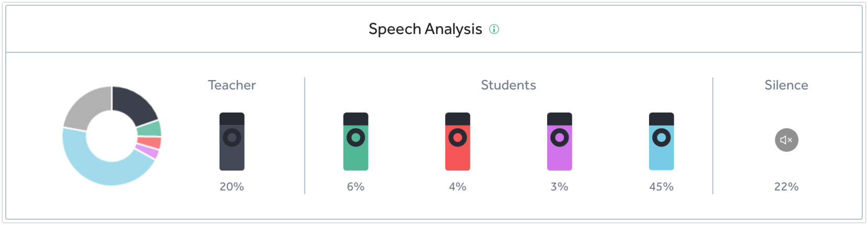Click the green donut chart segment
868x225 pixels.
click(149, 129)
